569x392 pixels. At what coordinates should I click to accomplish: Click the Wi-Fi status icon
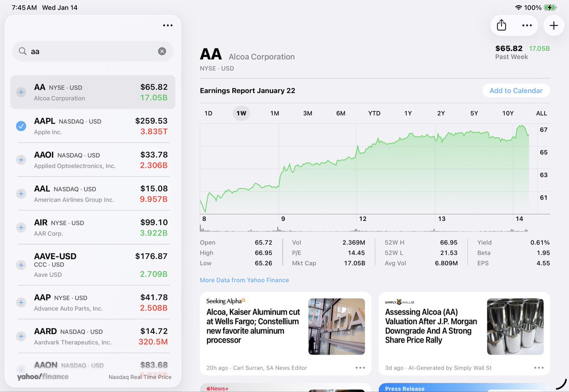click(518, 8)
